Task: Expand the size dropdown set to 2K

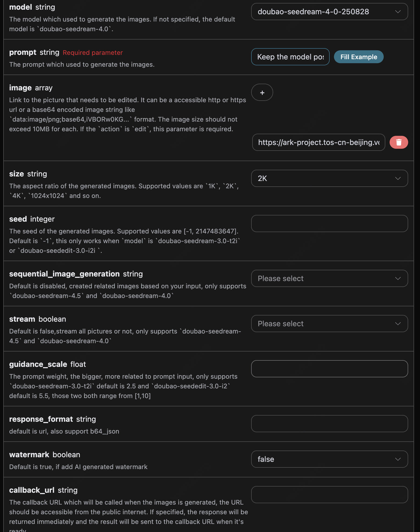Action: tap(323, 179)
